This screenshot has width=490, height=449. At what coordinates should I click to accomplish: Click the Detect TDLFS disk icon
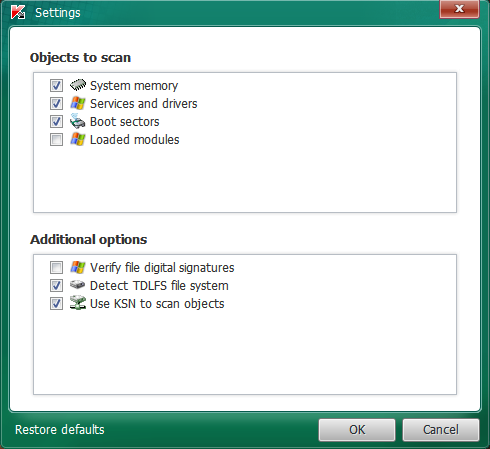78,285
